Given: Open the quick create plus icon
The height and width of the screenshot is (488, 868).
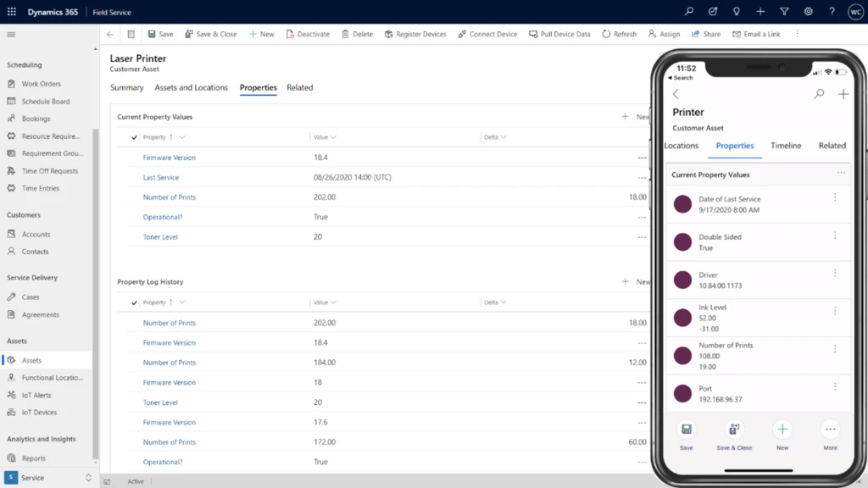Looking at the screenshot, I should click(759, 11).
